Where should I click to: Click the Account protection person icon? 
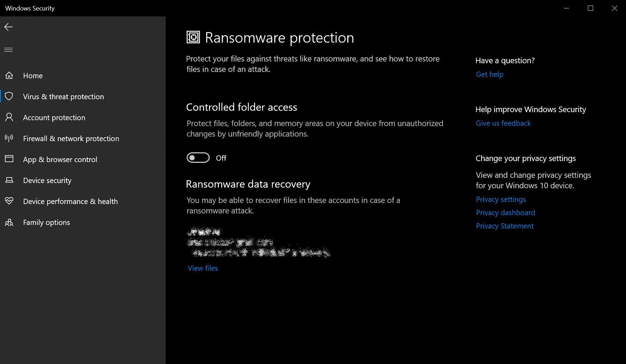(9, 117)
